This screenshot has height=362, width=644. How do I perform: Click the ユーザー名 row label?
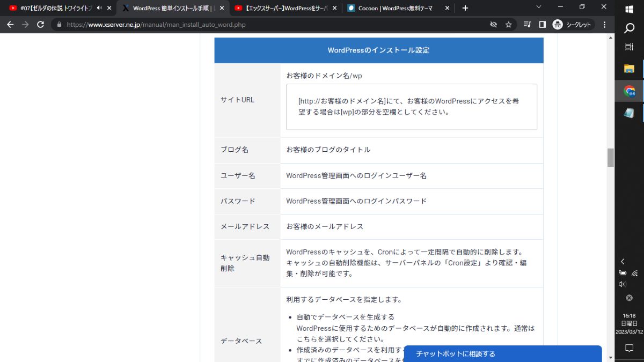238,175
